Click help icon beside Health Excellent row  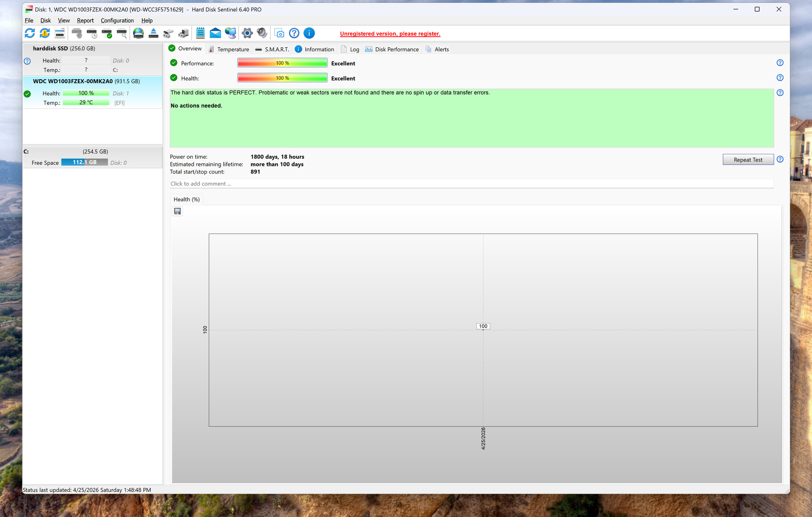[780, 78]
